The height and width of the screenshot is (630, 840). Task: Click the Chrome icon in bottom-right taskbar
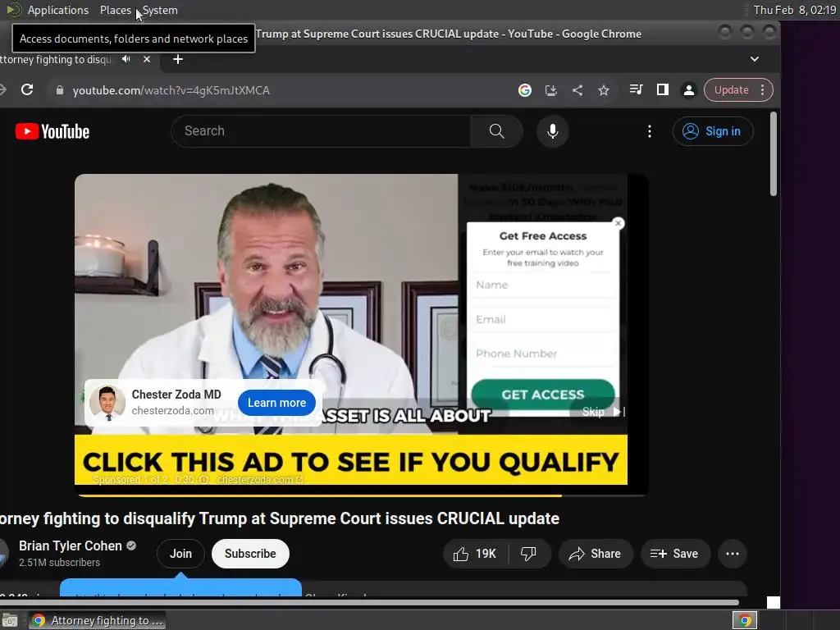tap(745, 620)
